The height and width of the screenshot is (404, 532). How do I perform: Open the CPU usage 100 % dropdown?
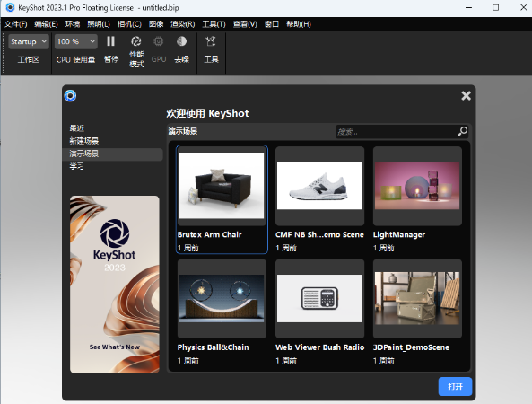pos(76,41)
